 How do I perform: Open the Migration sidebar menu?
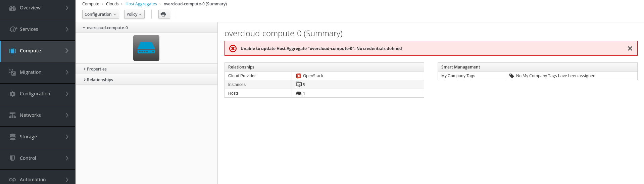(38, 73)
